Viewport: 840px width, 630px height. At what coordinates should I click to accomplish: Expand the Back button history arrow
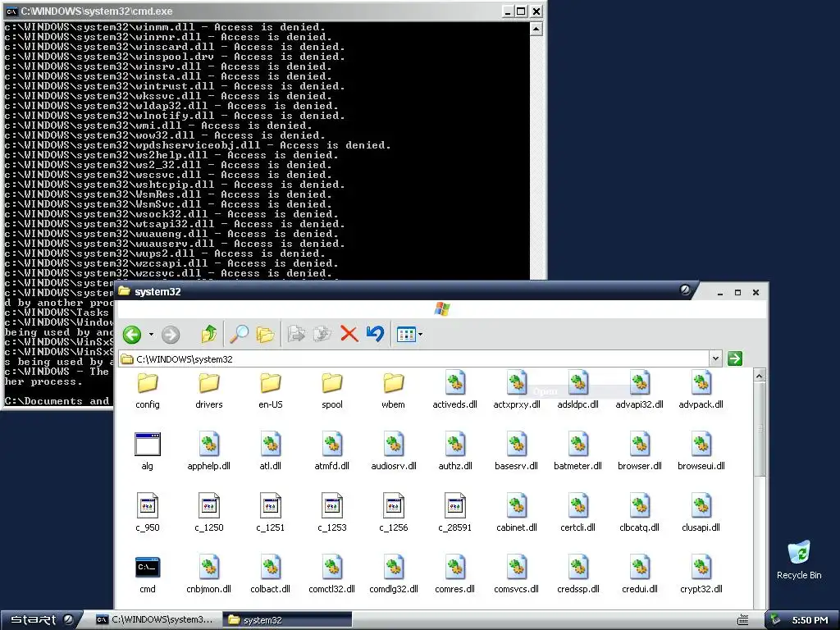151,335
